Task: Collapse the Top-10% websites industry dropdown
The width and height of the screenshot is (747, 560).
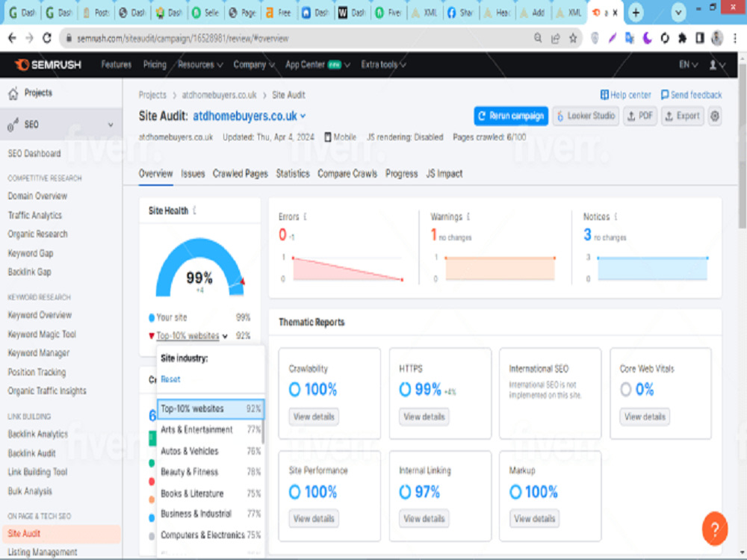Action: click(x=192, y=336)
